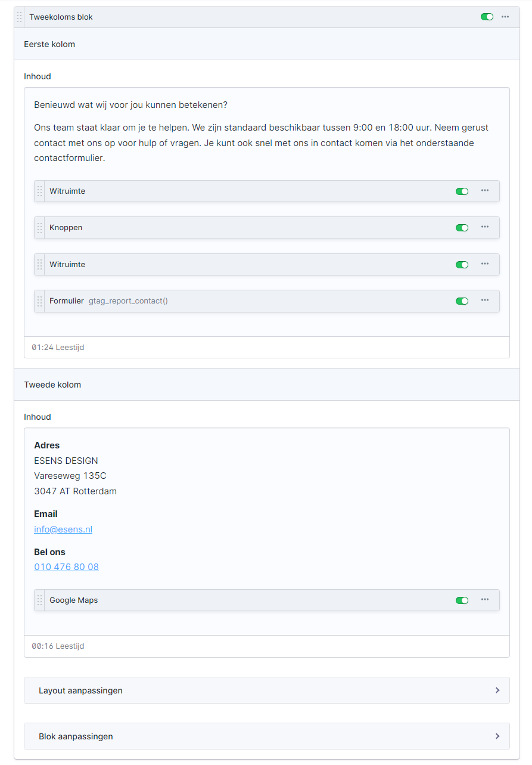The image size is (532, 765).
Task: Expand the Blok aanpassingen section
Action: 266,736
